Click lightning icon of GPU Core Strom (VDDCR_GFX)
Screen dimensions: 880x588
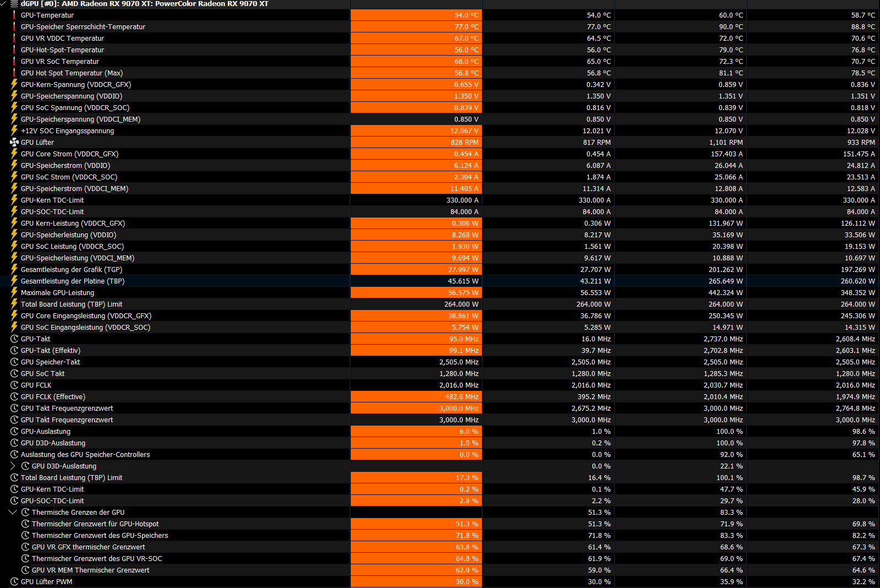[14, 154]
